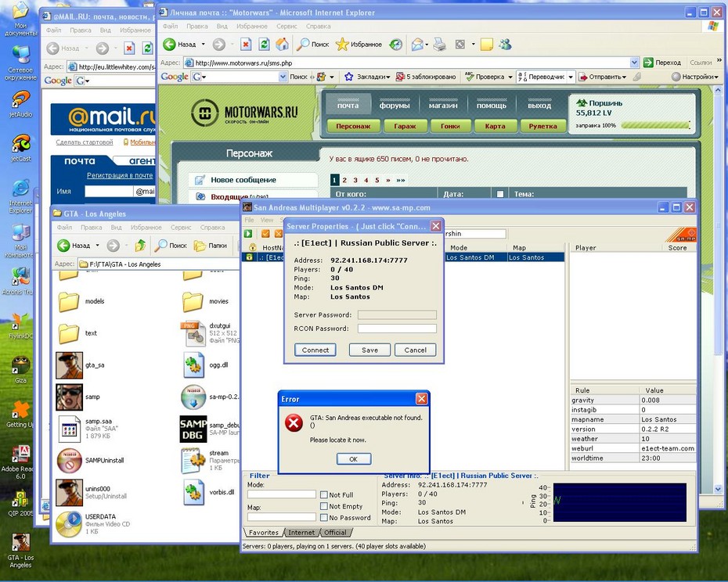The height and width of the screenshot is (582, 728).
Task: Click Search magnifier in Motorwars browser toolbar
Action: click(312, 45)
